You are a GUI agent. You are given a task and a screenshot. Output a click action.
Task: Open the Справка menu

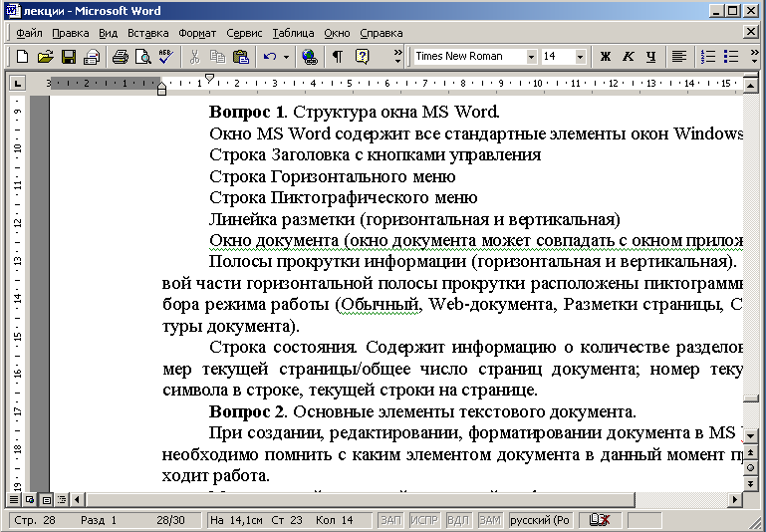[382, 33]
